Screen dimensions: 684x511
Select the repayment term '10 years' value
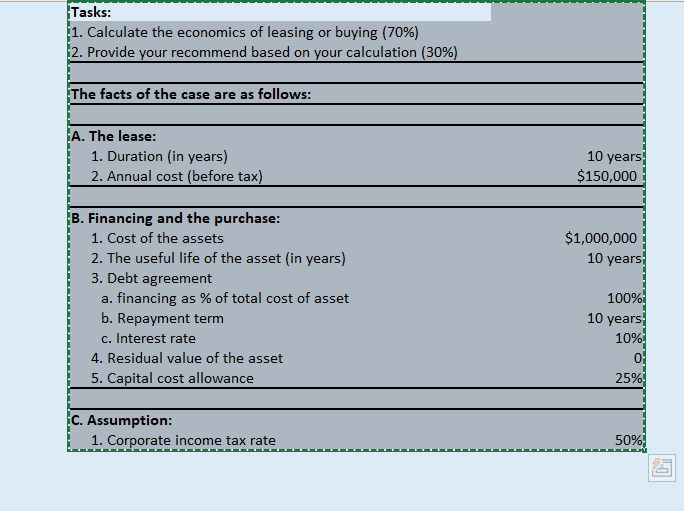point(614,319)
